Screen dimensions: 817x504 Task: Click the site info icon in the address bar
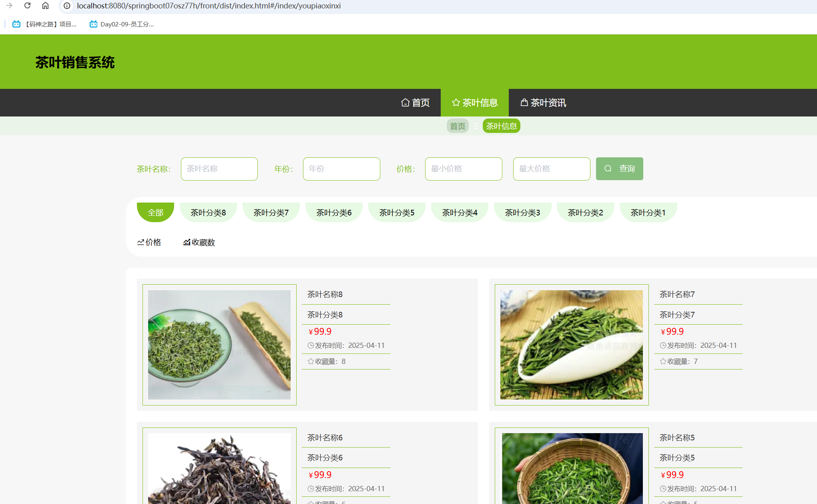click(67, 6)
